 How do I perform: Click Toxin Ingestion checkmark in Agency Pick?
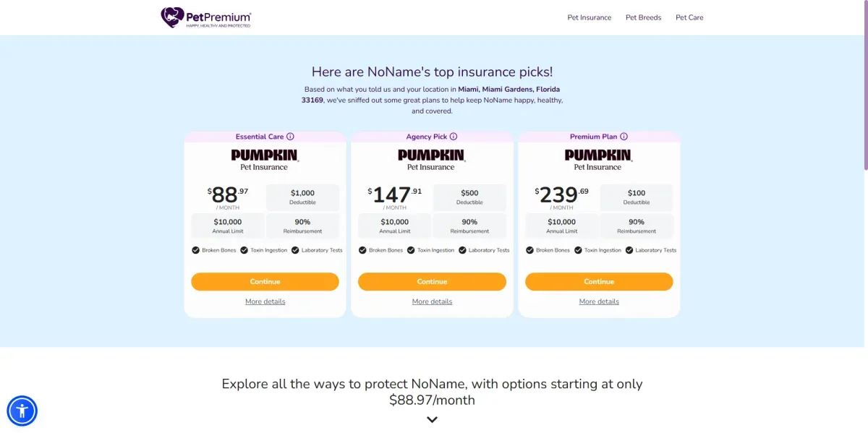[411, 250]
